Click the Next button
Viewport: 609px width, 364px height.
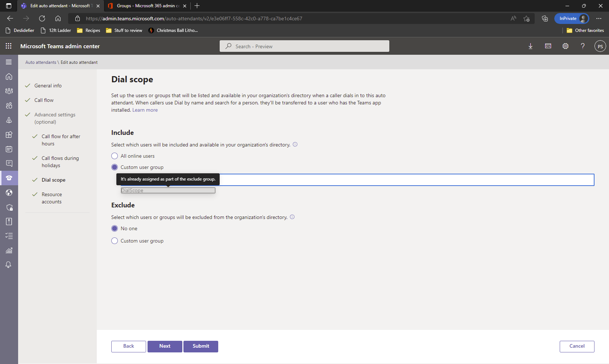coord(165,346)
